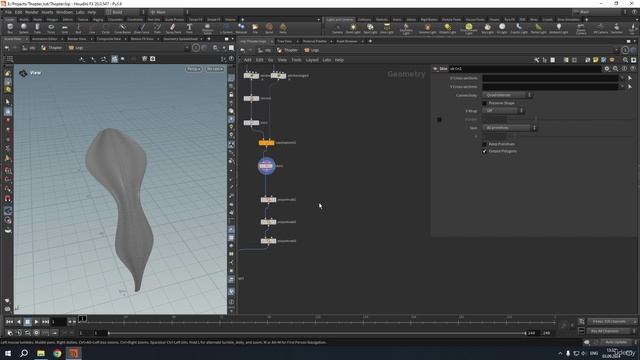
Task: Open the Skin primitives dropdown
Action: coord(510,128)
